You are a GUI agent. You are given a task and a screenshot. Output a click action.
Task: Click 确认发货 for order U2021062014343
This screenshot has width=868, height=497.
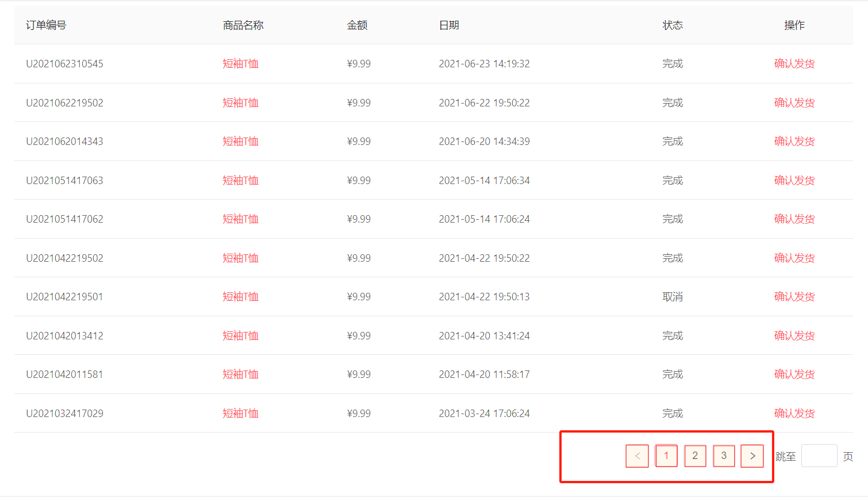[794, 142]
